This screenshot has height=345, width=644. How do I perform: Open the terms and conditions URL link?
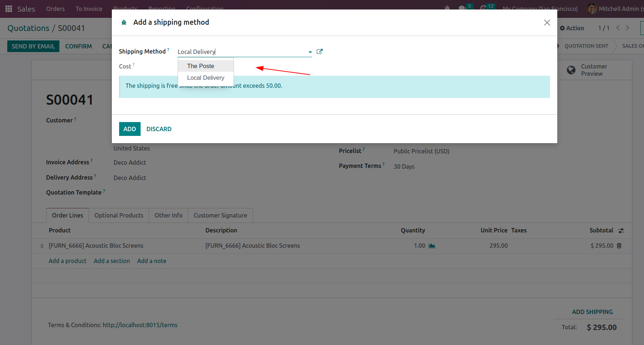[x=140, y=325]
